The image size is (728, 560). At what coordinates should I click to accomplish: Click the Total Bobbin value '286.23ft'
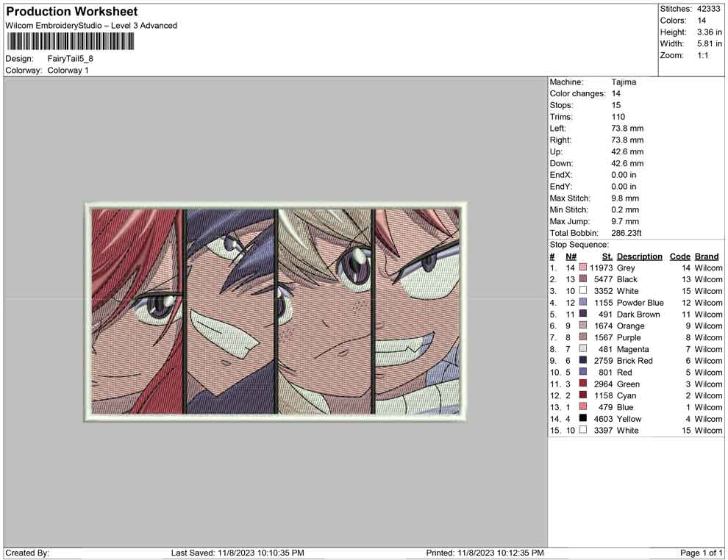(x=627, y=233)
